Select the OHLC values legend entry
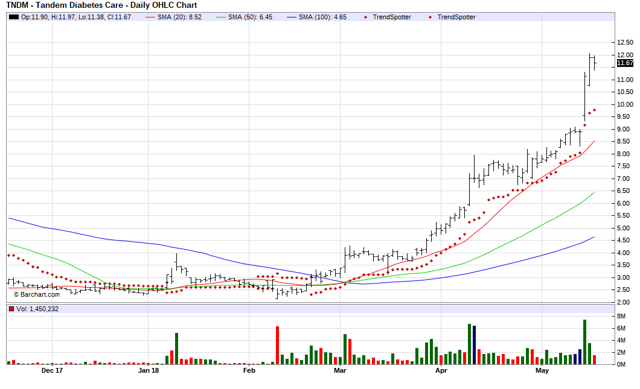Screen dimensions: 640x389 pyautogui.click(x=76, y=17)
